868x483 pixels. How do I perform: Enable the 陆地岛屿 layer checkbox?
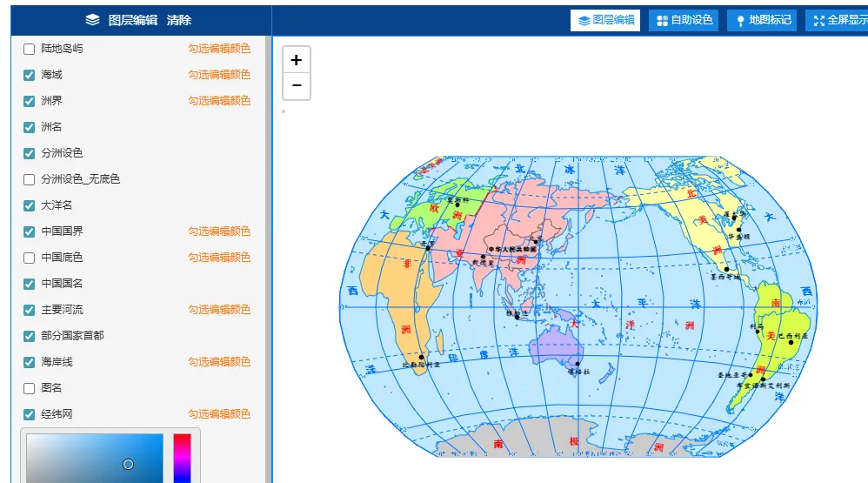click(30, 50)
